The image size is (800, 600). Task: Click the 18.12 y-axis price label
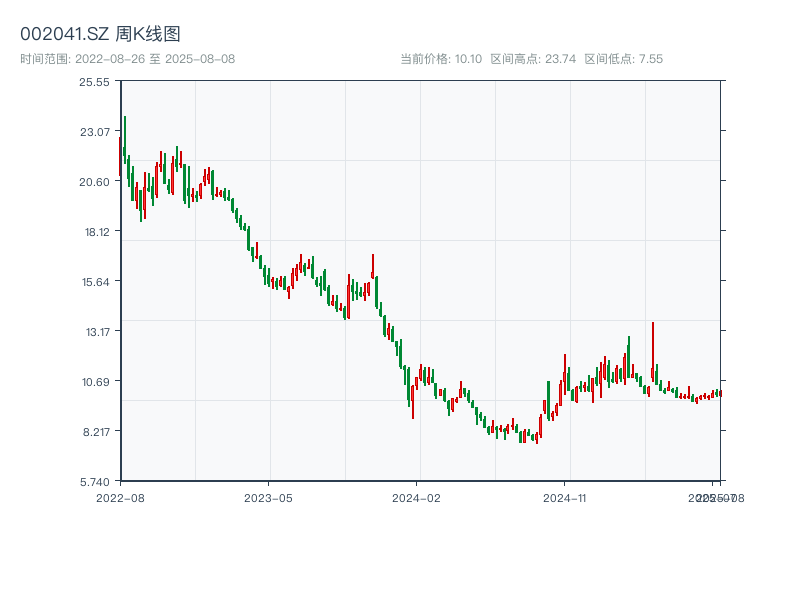pyautogui.click(x=94, y=232)
